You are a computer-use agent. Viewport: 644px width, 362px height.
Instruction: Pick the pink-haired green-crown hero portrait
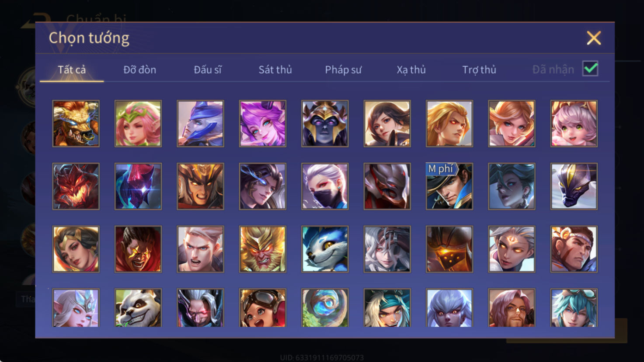tap(138, 124)
